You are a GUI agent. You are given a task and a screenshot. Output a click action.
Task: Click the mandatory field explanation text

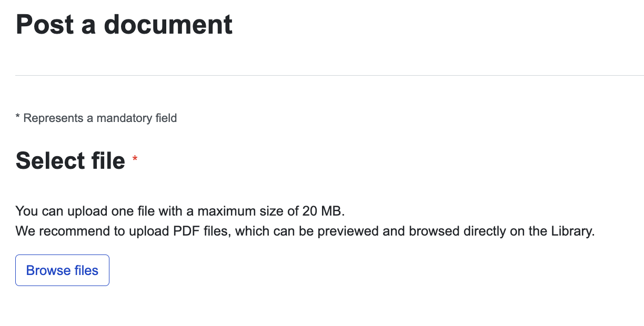pos(96,118)
